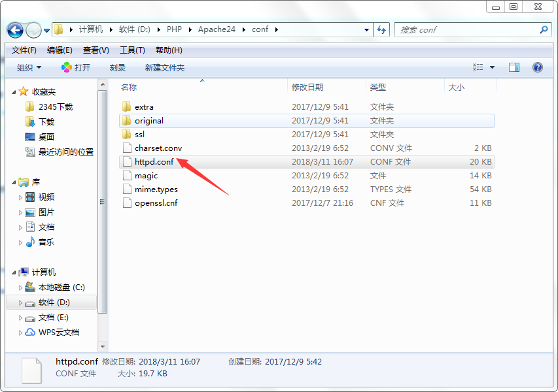Collapse the 库 section

coord(14,183)
